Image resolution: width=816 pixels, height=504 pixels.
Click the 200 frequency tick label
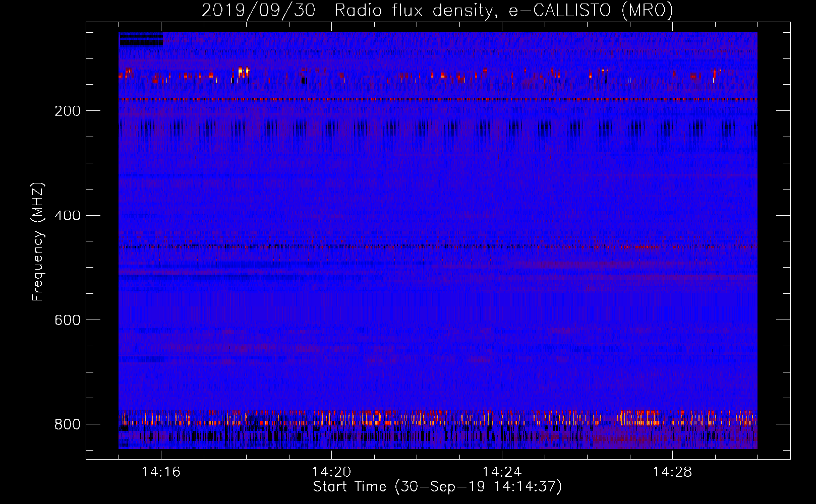[x=67, y=111]
